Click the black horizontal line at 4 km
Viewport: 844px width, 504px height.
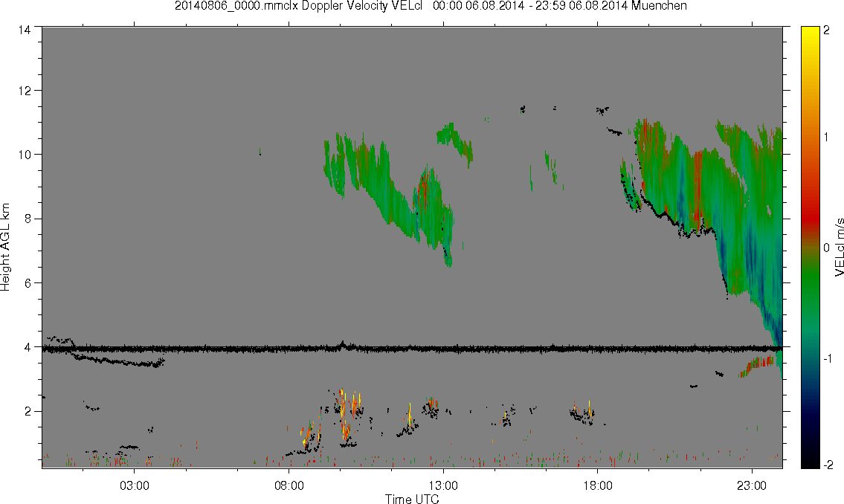412,349
